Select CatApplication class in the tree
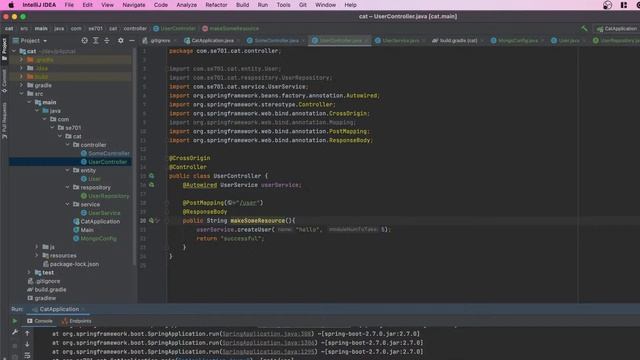This screenshot has height=360, width=640. (96, 221)
